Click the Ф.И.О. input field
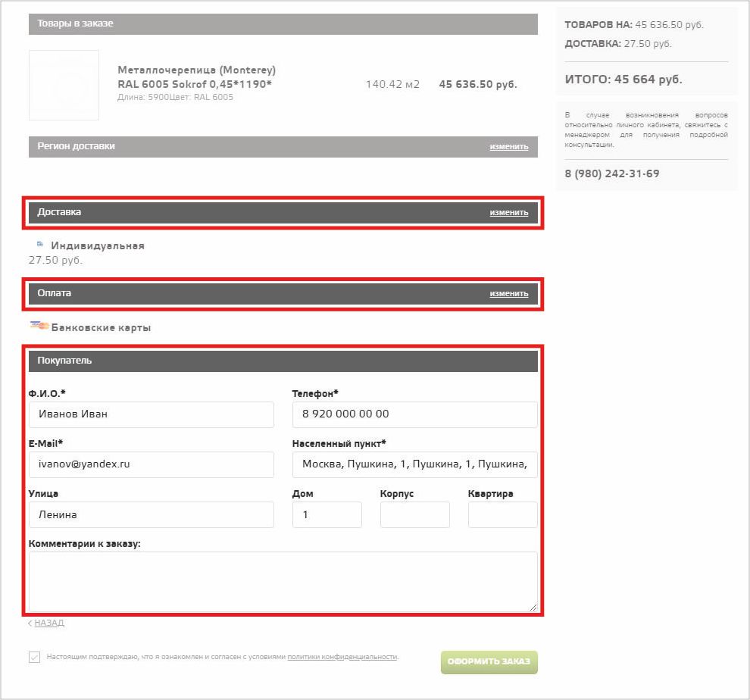Screen dimensions: 750x700 (152, 414)
